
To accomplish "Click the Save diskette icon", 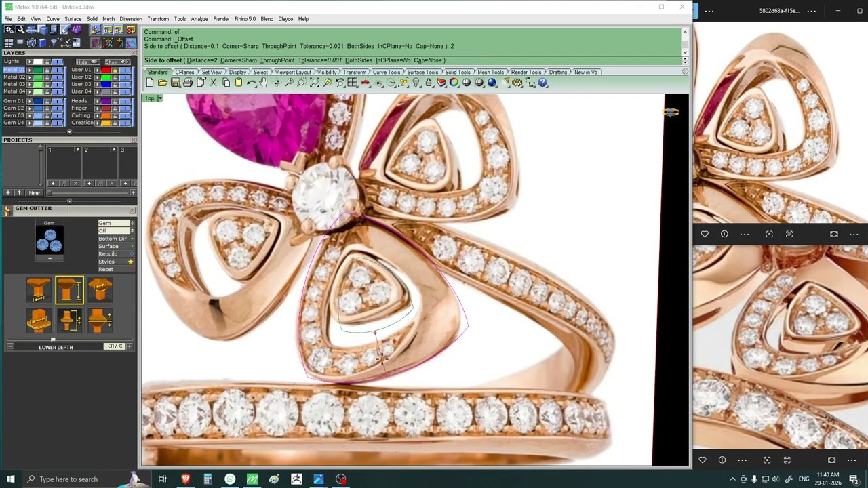I will point(176,83).
